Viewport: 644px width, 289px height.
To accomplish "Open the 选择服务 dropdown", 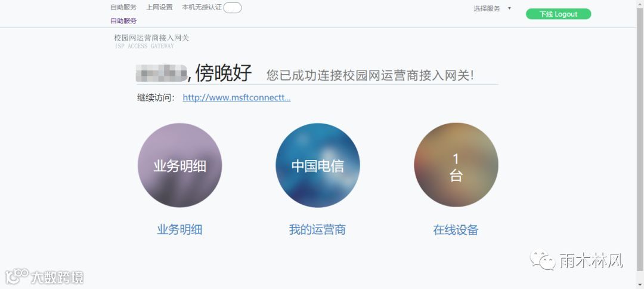I will click(x=492, y=8).
